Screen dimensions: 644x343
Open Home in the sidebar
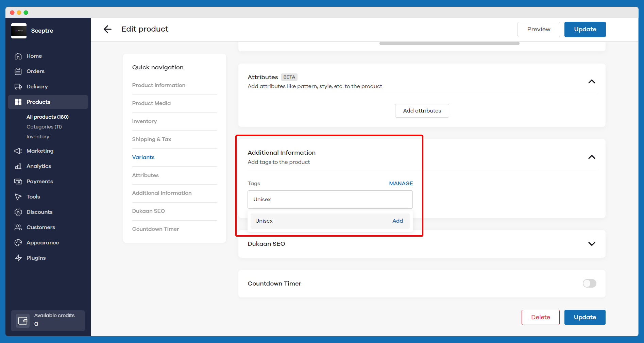[x=34, y=56]
